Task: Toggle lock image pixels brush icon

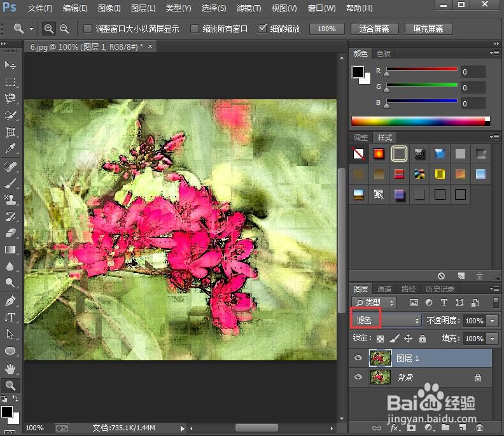Action: click(395, 339)
